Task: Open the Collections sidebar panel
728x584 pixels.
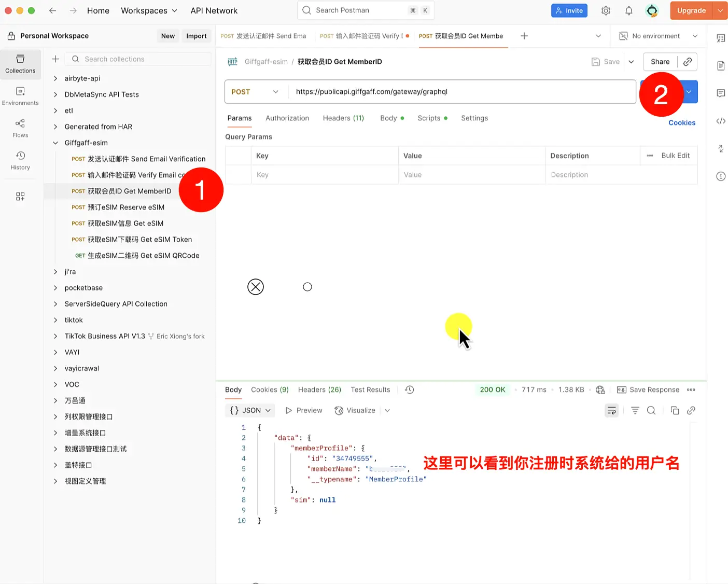Action: click(20, 63)
